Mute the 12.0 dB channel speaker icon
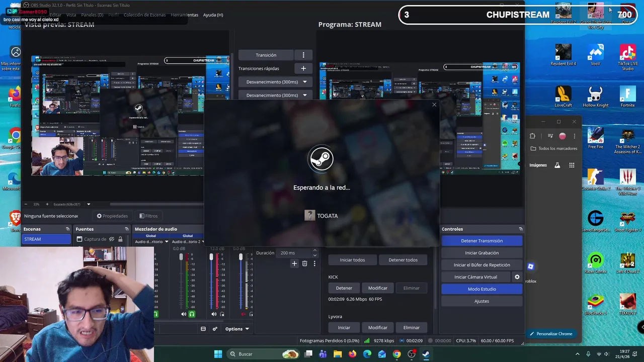The width and height of the screenshot is (644, 362). pyautogui.click(x=214, y=314)
